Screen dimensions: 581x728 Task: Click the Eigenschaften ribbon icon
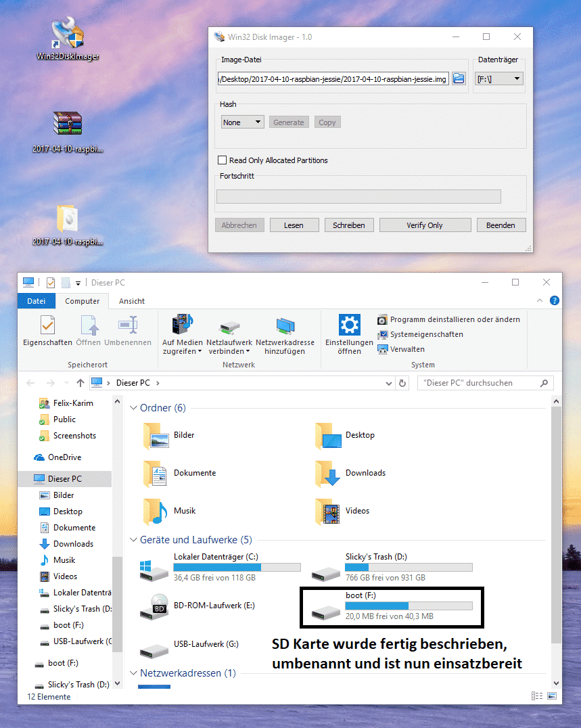pyautogui.click(x=47, y=326)
